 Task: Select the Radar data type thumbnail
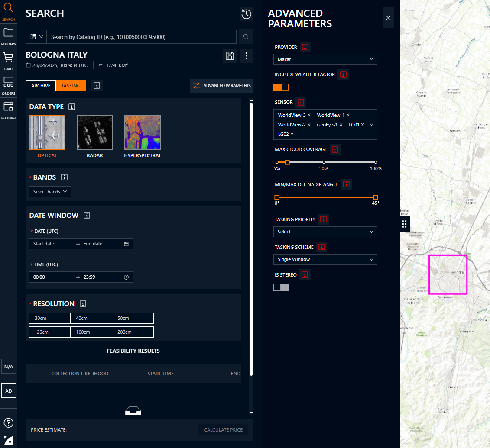tap(95, 132)
